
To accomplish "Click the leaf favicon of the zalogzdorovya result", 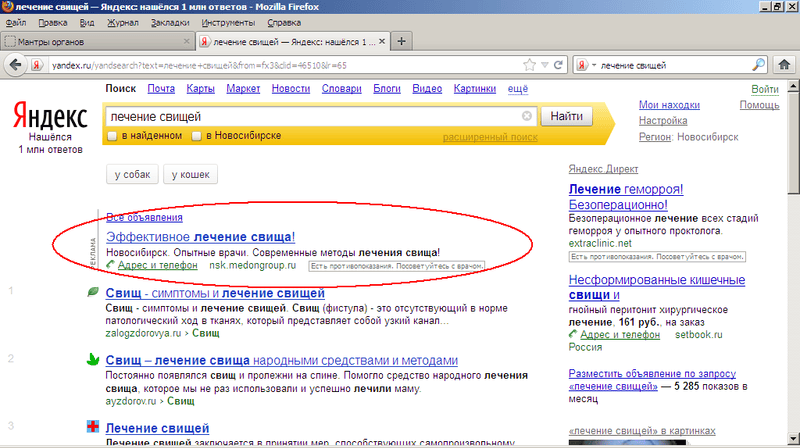I will 93,292.
